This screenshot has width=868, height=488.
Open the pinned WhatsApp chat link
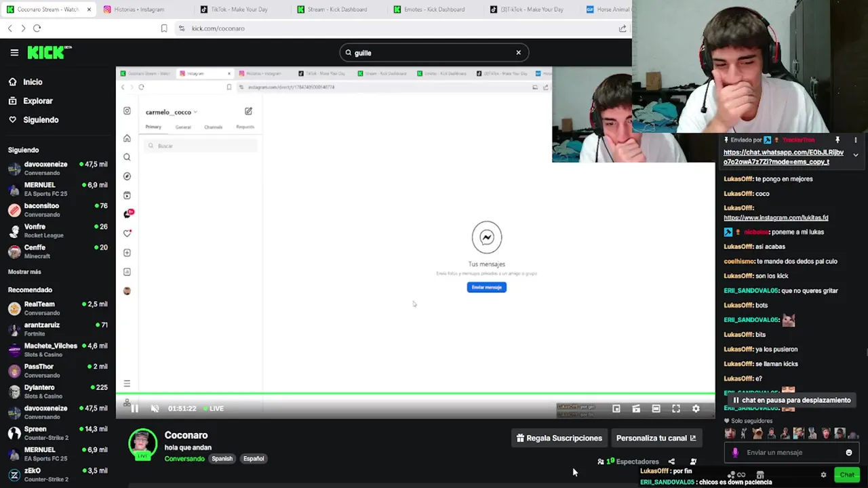[783, 157]
